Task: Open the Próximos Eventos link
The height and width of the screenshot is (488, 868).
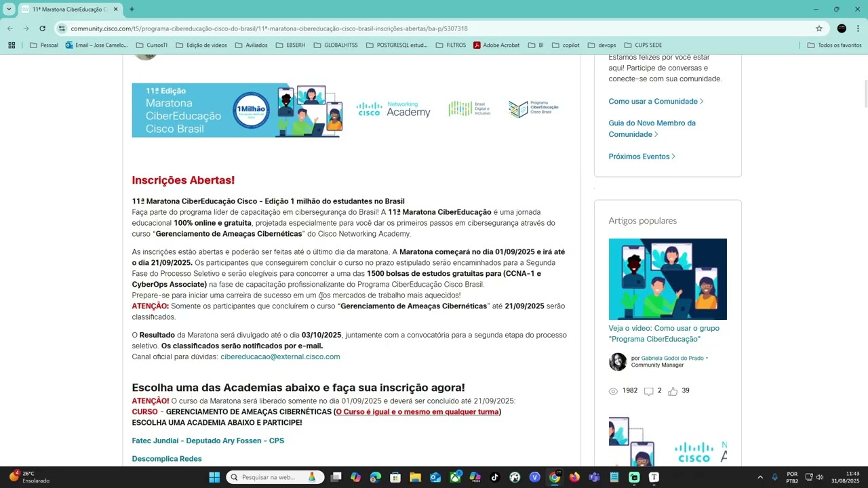Action: point(642,157)
